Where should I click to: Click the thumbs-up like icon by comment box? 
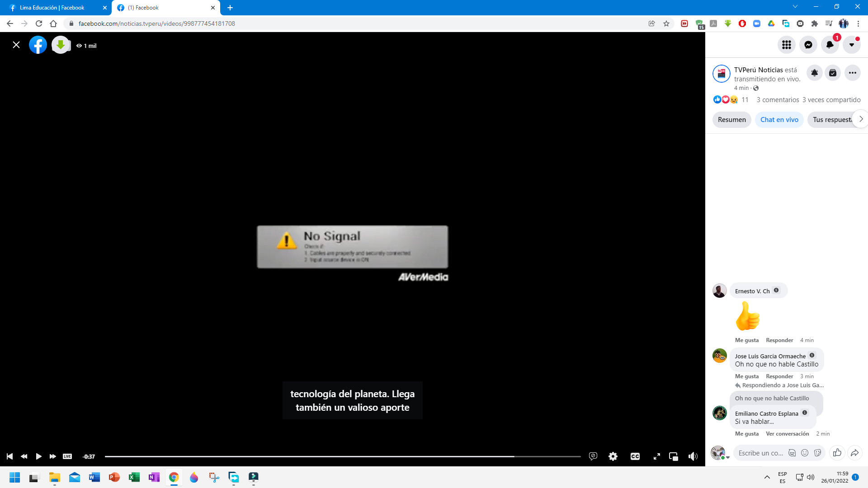tap(837, 453)
